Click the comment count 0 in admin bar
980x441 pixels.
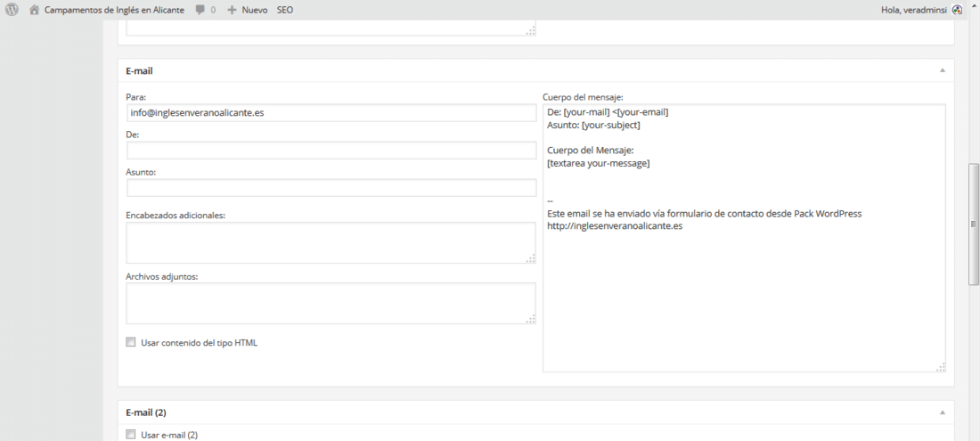tap(213, 10)
